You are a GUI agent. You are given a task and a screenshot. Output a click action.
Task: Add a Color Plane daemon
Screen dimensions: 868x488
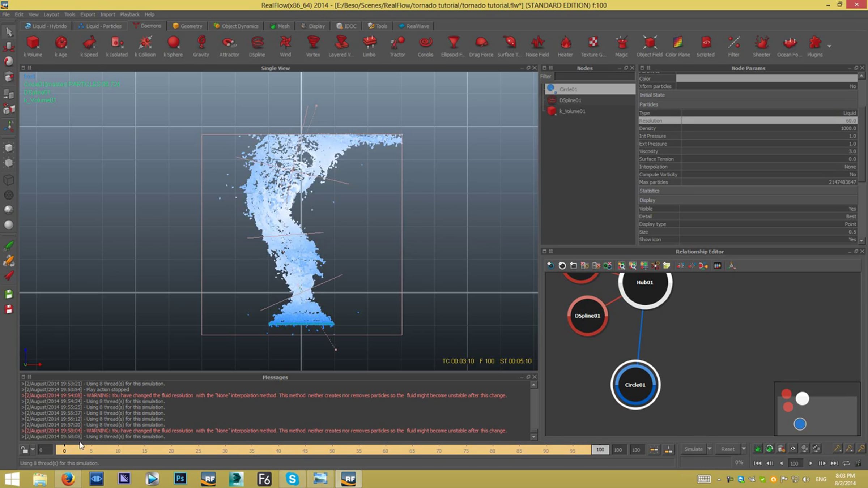click(x=678, y=46)
